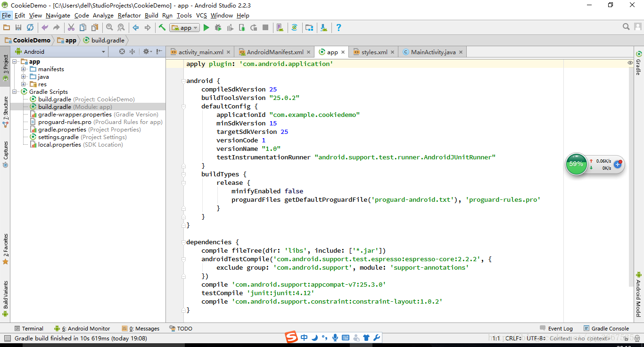Hide the Project panel with the hide icon
This screenshot has height=347, width=644.
coord(159,51)
